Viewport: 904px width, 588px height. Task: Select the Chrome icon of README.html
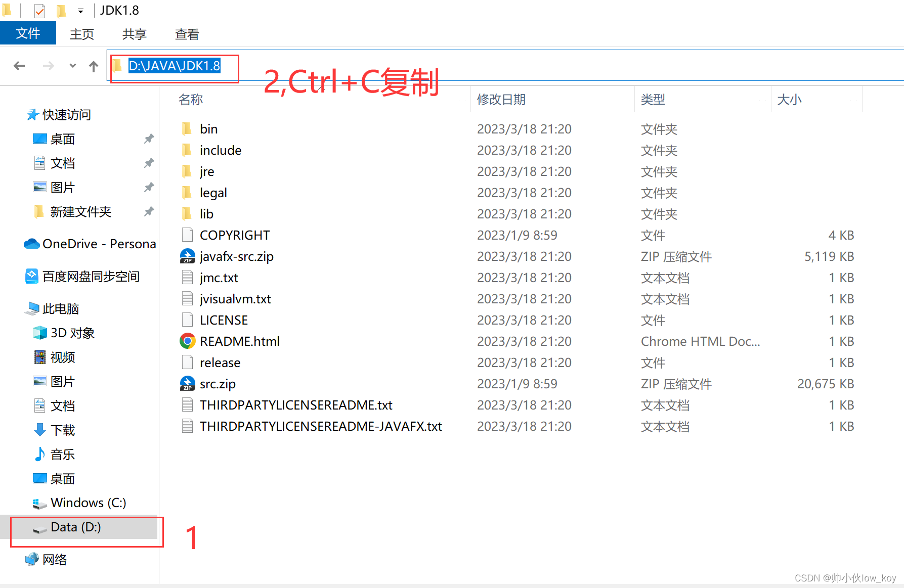tap(188, 341)
